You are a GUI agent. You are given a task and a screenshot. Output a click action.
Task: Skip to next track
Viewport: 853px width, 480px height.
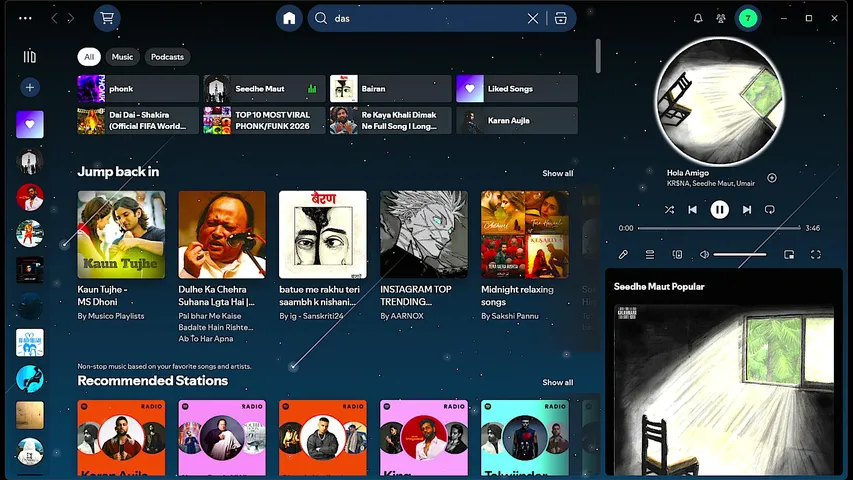point(747,210)
